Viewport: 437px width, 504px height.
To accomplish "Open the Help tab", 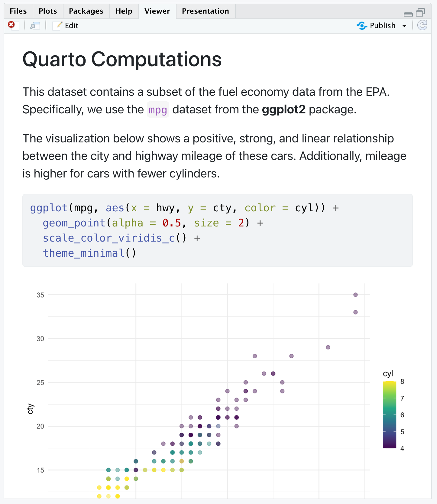I will (124, 11).
